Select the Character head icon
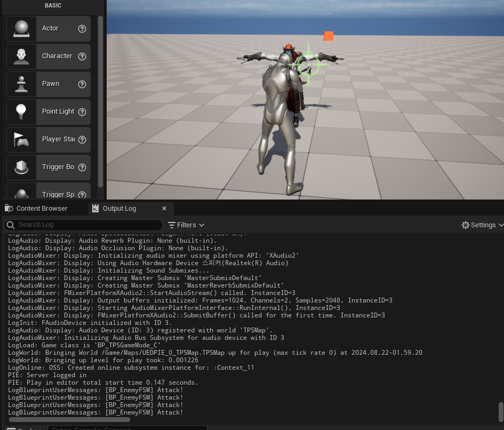Viewport: 504px width, 430px height. point(21,56)
